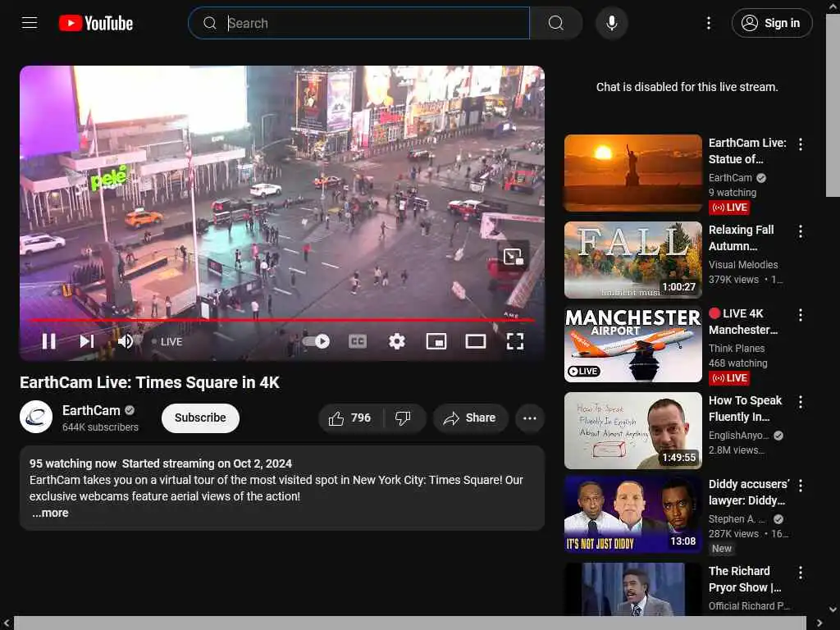Start voice search with microphone
The width and height of the screenshot is (840, 630).
pyautogui.click(x=612, y=23)
